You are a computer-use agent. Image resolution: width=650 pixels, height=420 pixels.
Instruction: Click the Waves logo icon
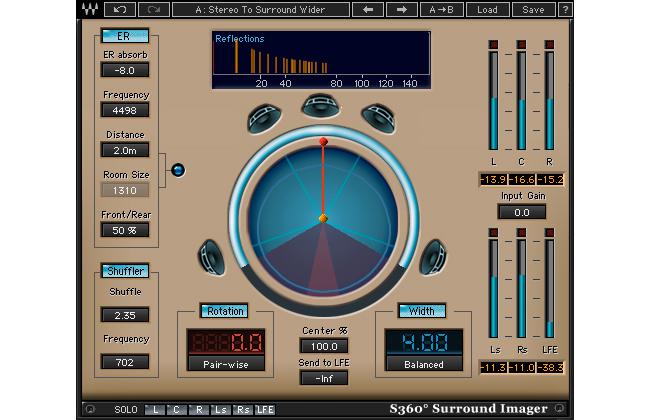click(88, 10)
